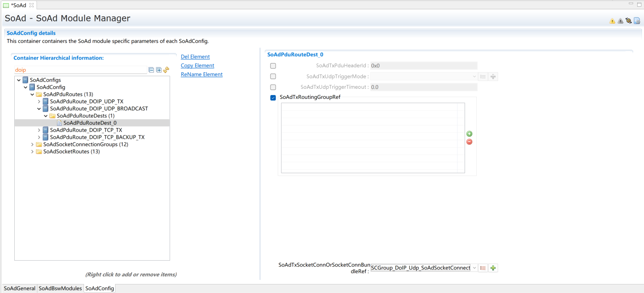Click the expand all icon beside the filter box

[x=159, y=70]
